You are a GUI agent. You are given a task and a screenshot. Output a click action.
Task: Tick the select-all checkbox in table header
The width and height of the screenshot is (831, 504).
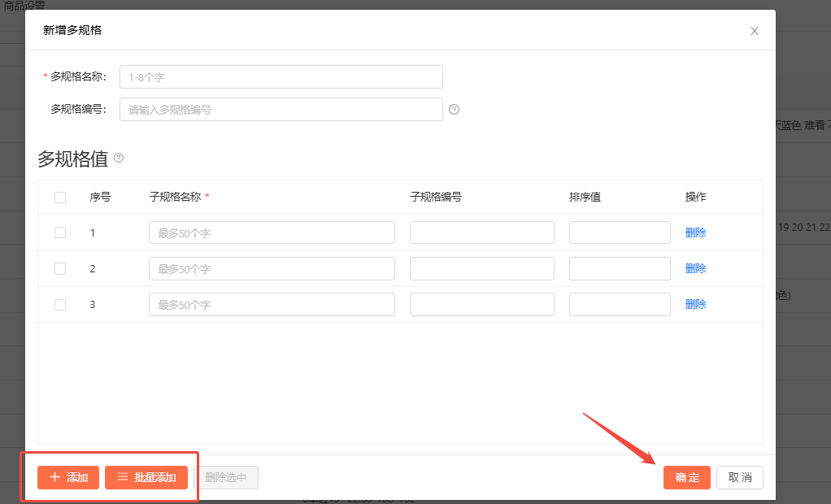tap(60, 198)
